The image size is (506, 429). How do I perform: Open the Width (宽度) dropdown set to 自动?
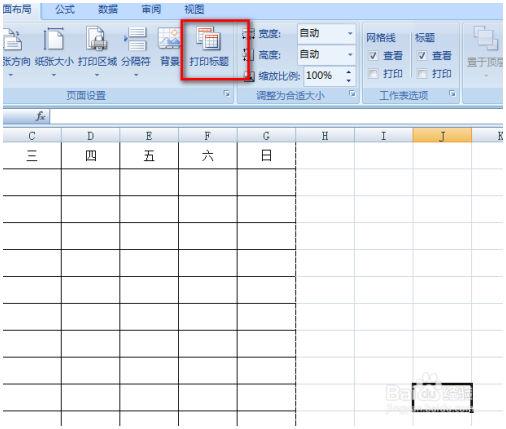[326, 33]
